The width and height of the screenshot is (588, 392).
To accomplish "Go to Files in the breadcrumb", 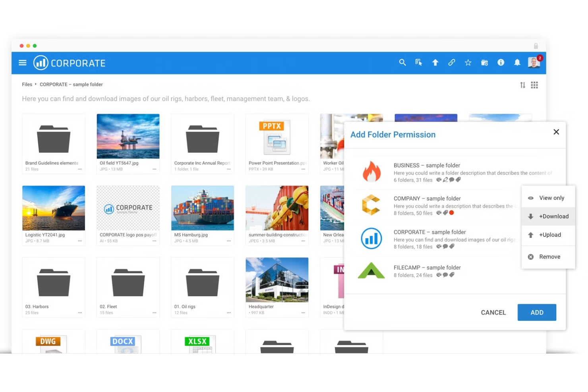I will tap(27, 85).
